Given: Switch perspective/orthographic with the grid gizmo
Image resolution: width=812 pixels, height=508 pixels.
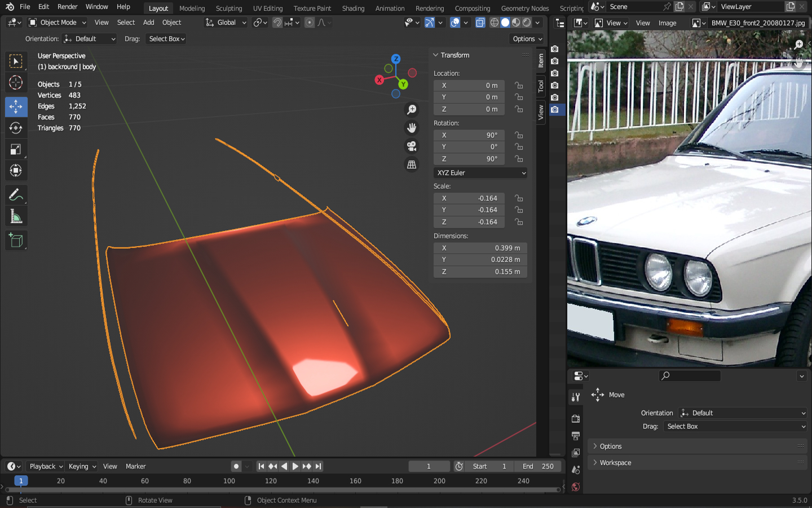Looking at the screenshot, I should pos(412,165).
